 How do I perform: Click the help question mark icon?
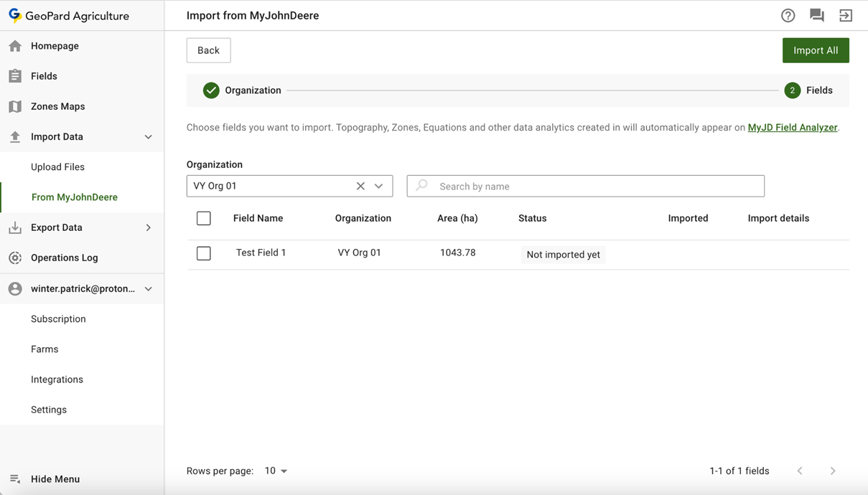[788, 15]
